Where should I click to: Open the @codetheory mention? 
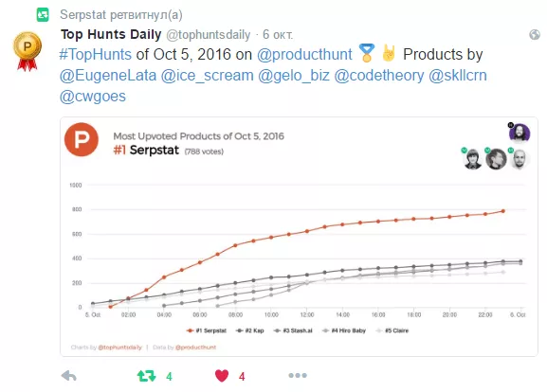click(379, 75)
